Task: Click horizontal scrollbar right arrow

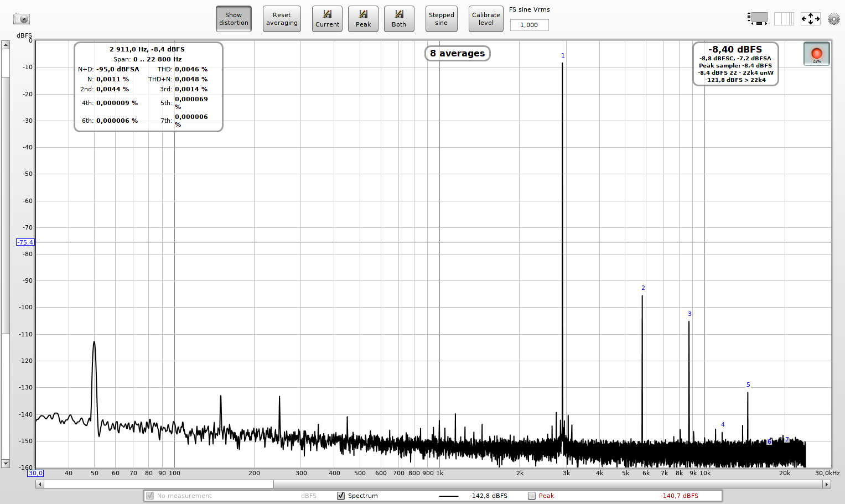Action: [827, 484]
